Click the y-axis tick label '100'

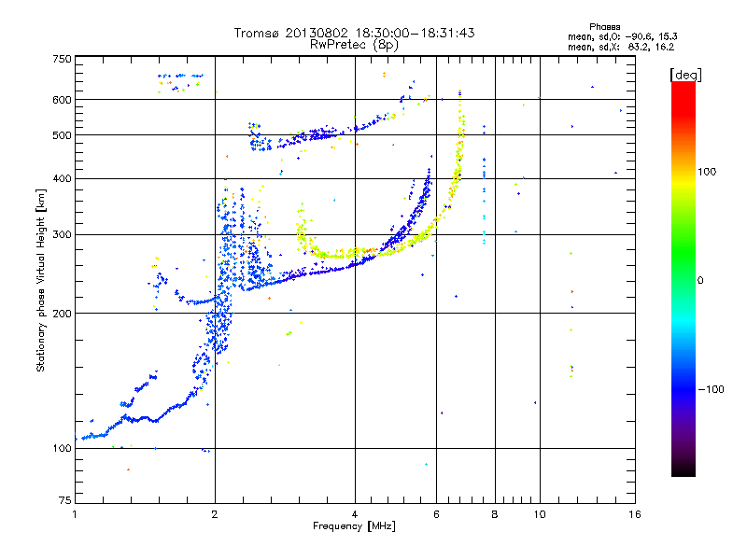point(62,448)
